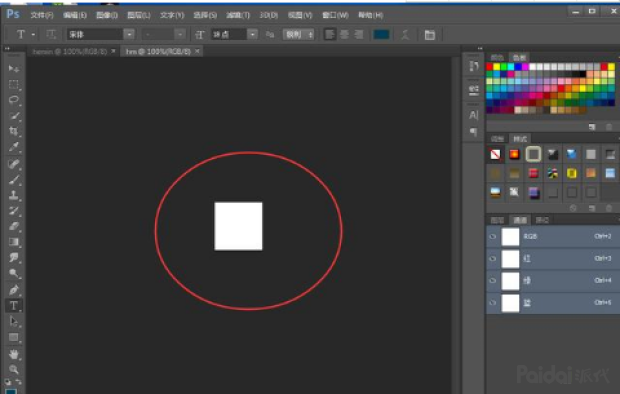Select the Healing Brush tool
The image size is (620, 394).
(13, 164)
